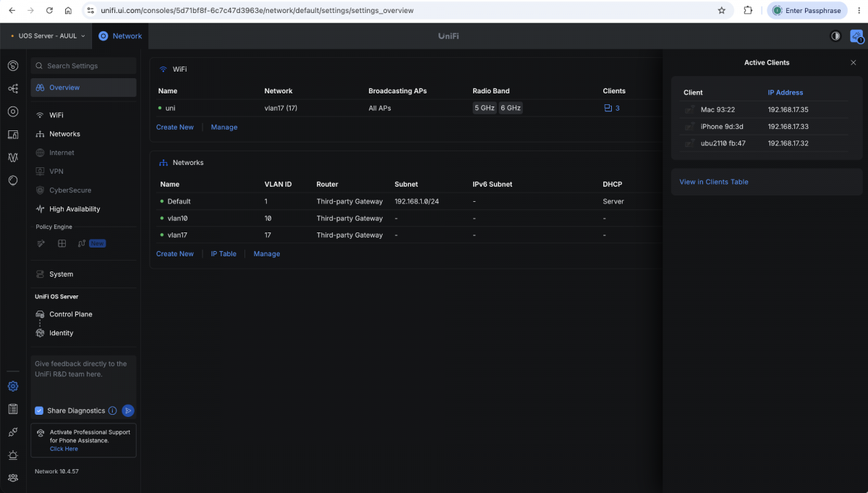Click Create New under Networks table
868x493 pixels.
coord(175,254)
